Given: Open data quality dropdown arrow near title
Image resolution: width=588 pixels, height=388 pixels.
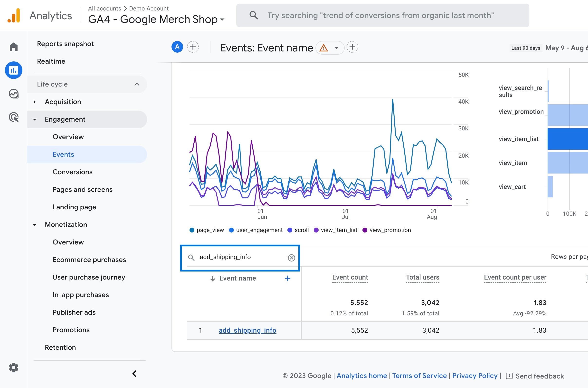Looking at the screenshot, I should click(336, 48).
